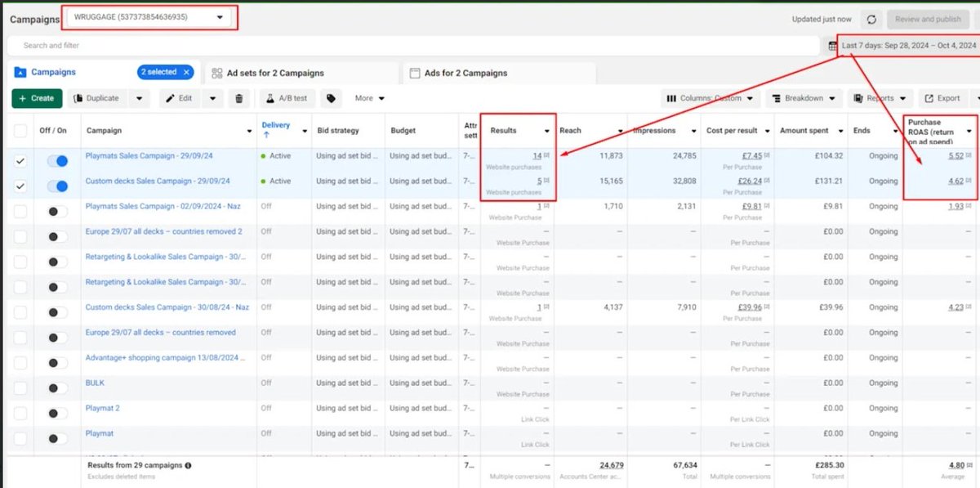Click info icon next to 29 campaigns
This screenshot has width=980, height=488.
click(189, 465)
